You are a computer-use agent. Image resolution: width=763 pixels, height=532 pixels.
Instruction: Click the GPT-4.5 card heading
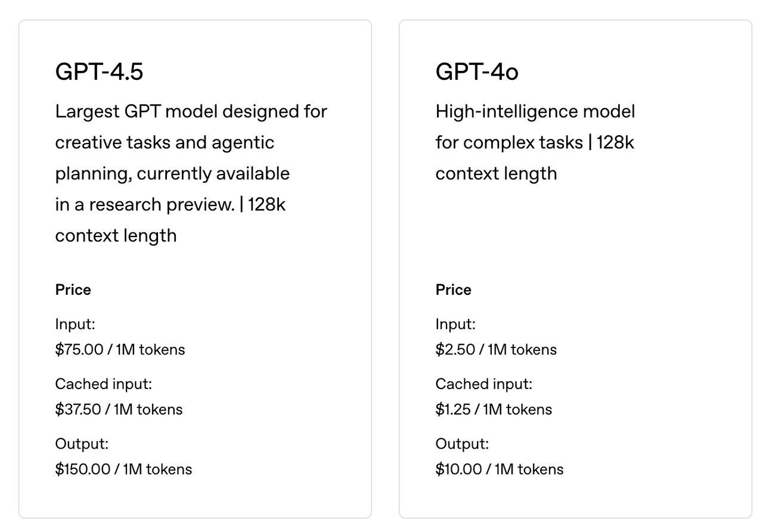(99, 72)
